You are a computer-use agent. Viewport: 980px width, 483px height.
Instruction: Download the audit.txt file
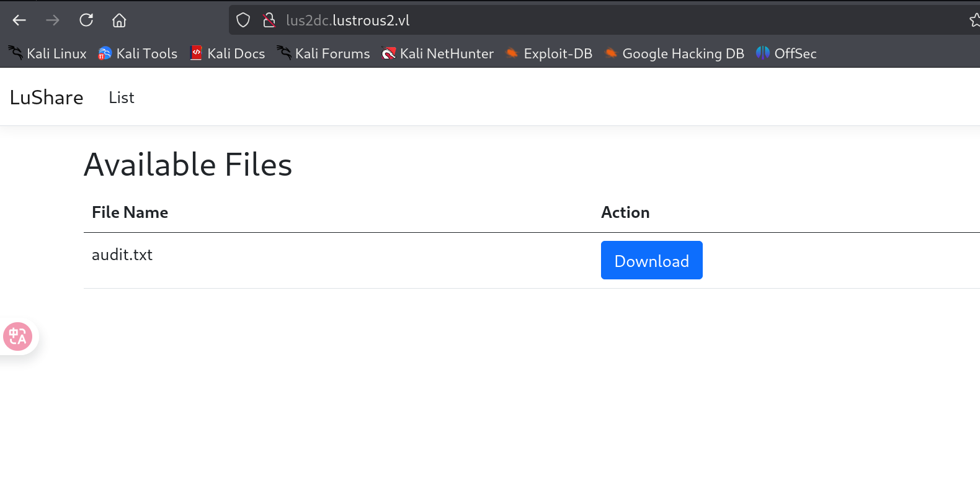click(651, 261)
